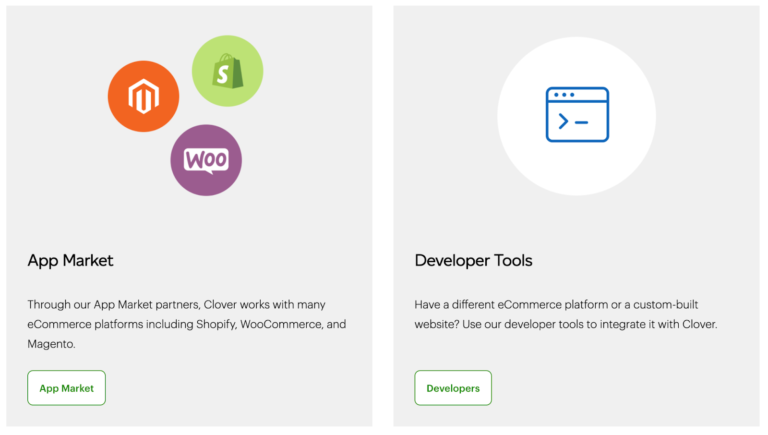Click the orange Magento logo icon
The height and width of the screenshot is (435, 768).
(144, 96)
